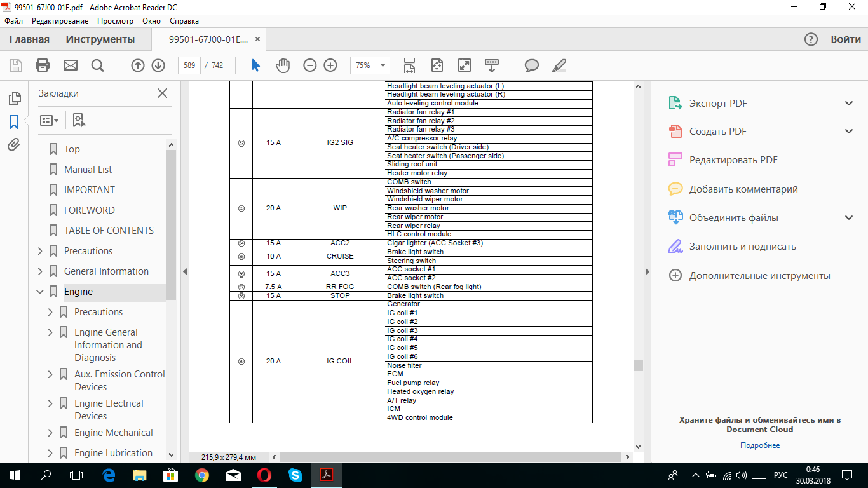Toggle the Bookmarks panel icon
The width and height of the screenshot is (868, 488).
[x=14, y=121]
